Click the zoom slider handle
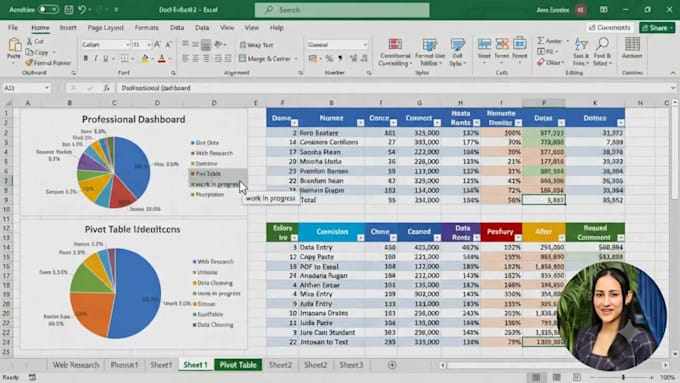Screen dimensions: 680x383 coord(623,377)
